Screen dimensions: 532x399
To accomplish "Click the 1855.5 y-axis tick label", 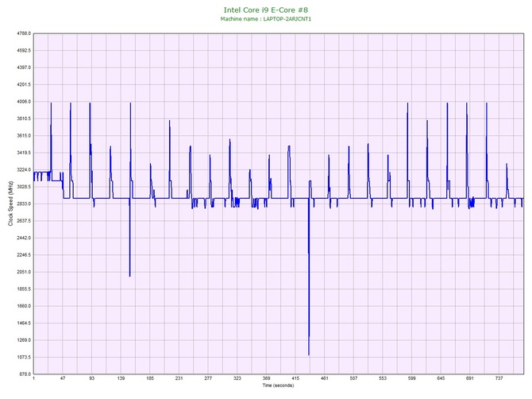I will (24, 289).
